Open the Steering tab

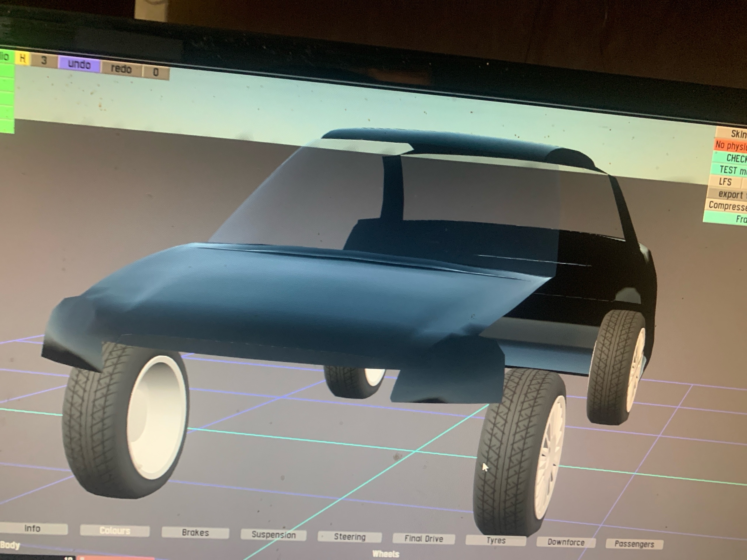click(350, 537)
